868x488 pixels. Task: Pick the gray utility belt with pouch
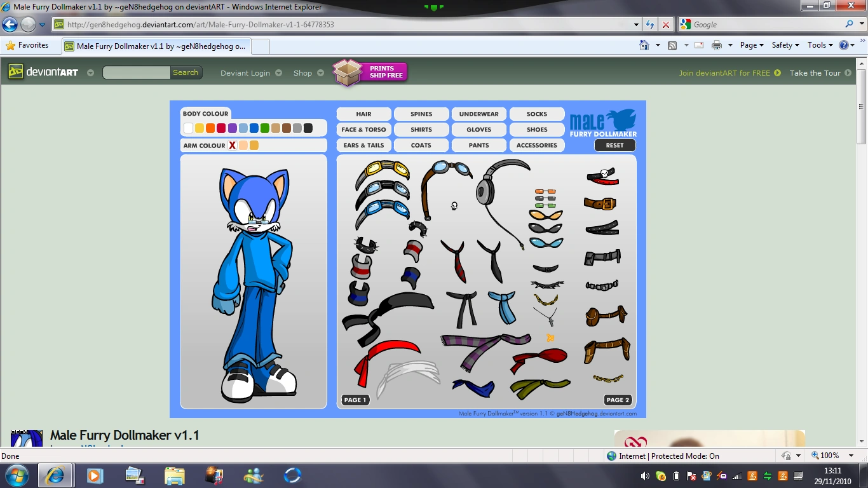tap(602, 257)
